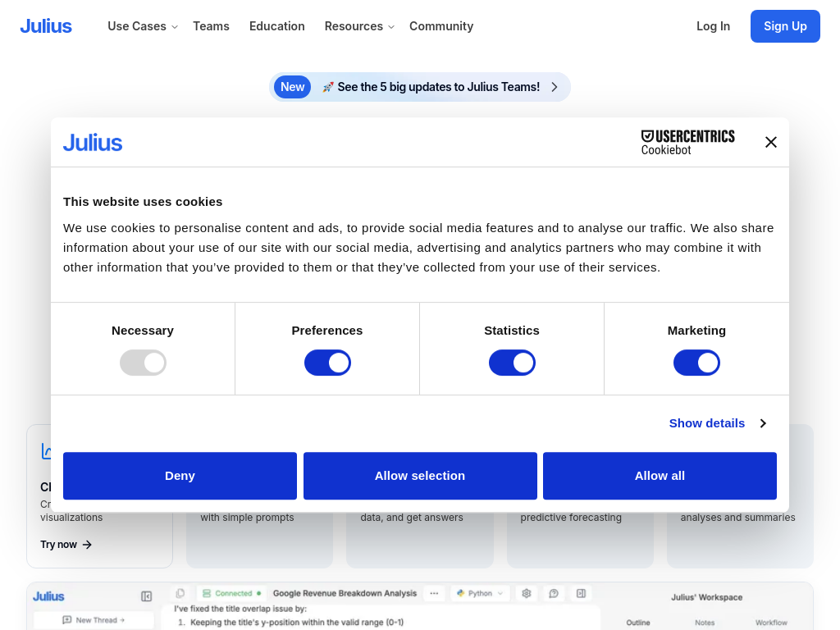Image resolution: width=840 pixels, height=630 pixels.
Task: Click the Google Revenue Breakdown Analysis title
Action: 345,593
